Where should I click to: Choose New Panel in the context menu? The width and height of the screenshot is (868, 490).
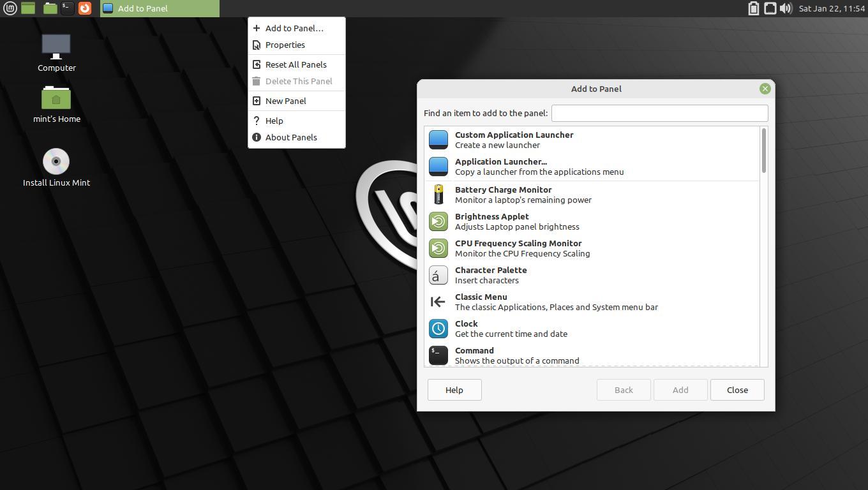coord(285,101)
